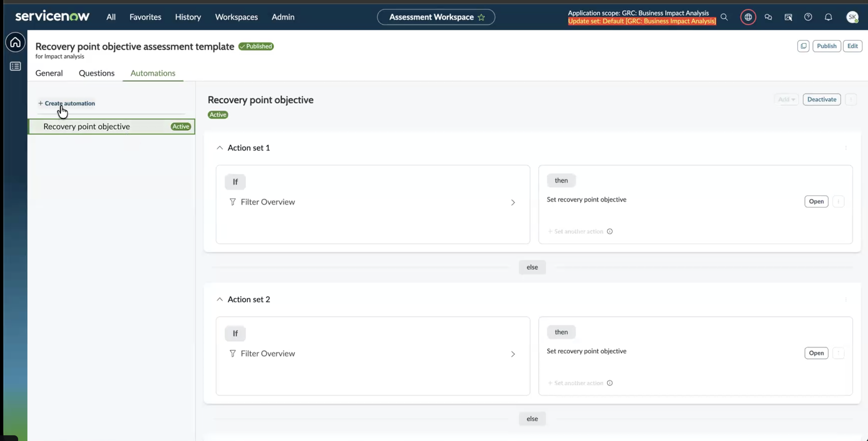Viewport: 868px width, 441px height.
Task: Open the Workspaces menu
Action: 236,17
